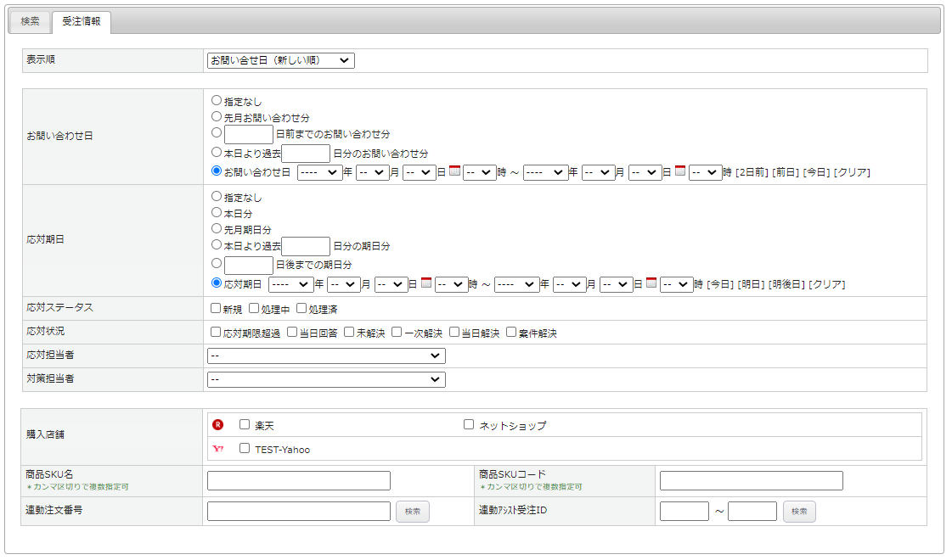Viewport: 952px width, 560px height.
Task: Open the 応対担当者 dropdown
Action: point(326,356)
